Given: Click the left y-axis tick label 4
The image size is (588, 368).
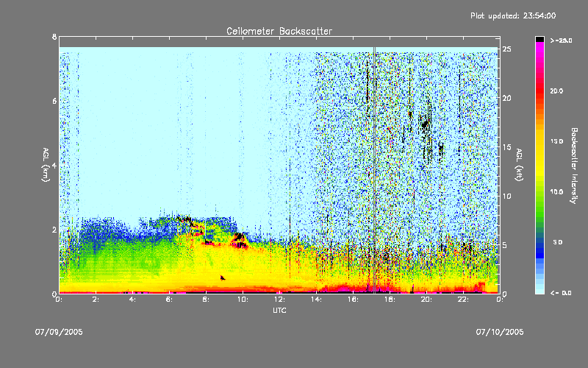Looking at the screenshot, I should tap(54, 166).
